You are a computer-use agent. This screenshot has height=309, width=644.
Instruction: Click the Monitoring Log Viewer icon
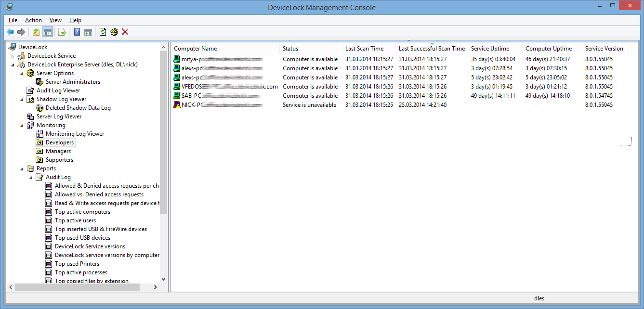(39, 134)
